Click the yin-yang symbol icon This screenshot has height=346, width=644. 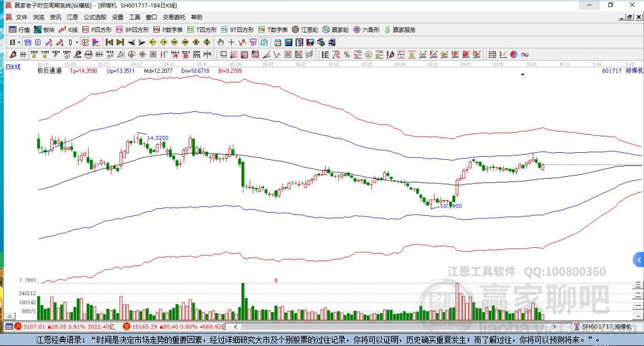tap(514, 54)
